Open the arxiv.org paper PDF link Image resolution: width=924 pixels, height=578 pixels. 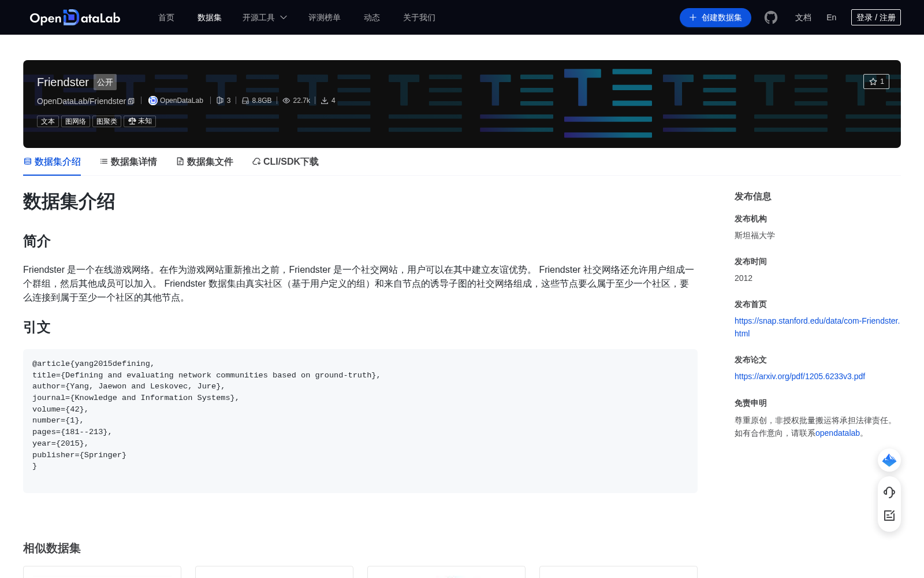pyautogui.click(x=800, y=376)
